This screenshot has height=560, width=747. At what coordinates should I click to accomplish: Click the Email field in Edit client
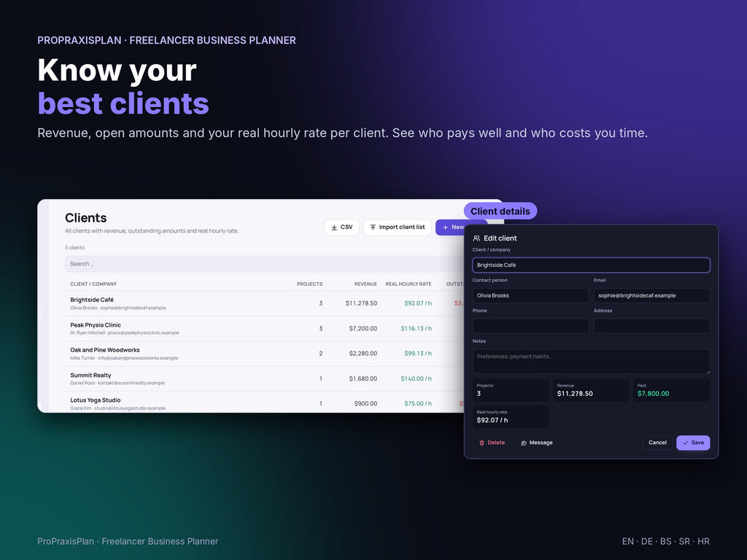point(651,295)
